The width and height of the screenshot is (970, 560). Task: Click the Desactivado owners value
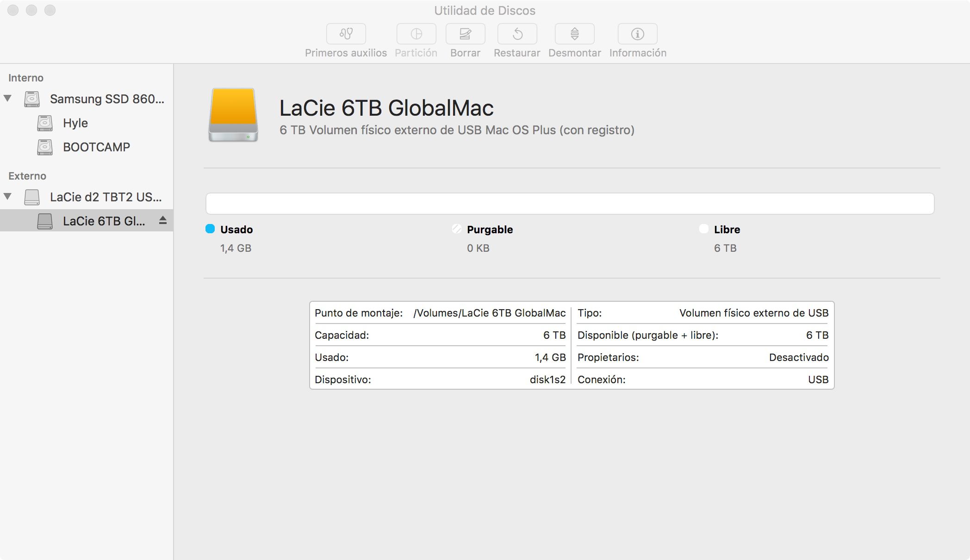(799, 357)
